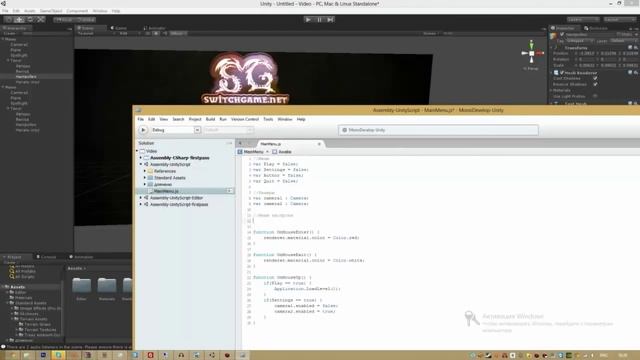
Task: Toggle the GameObject active checkbox in Inspector
Action: pyautogui.click(x=562, y=34)
